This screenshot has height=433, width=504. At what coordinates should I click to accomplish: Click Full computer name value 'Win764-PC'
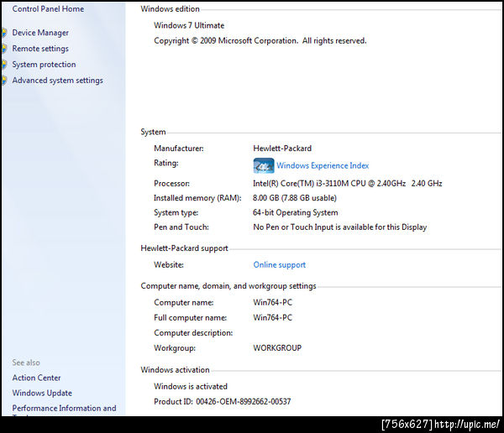tap(272, 318)
